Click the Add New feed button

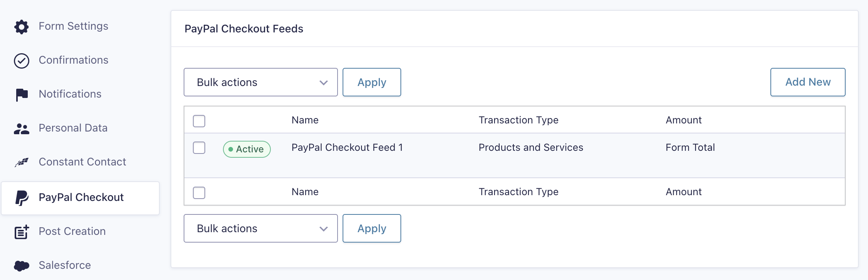(808, 82)
